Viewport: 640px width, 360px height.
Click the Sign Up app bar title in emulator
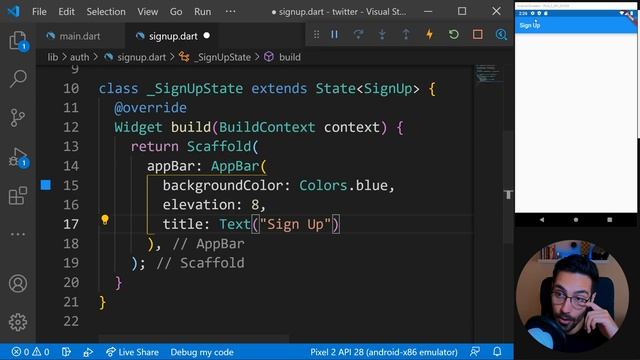pos(529,25)
